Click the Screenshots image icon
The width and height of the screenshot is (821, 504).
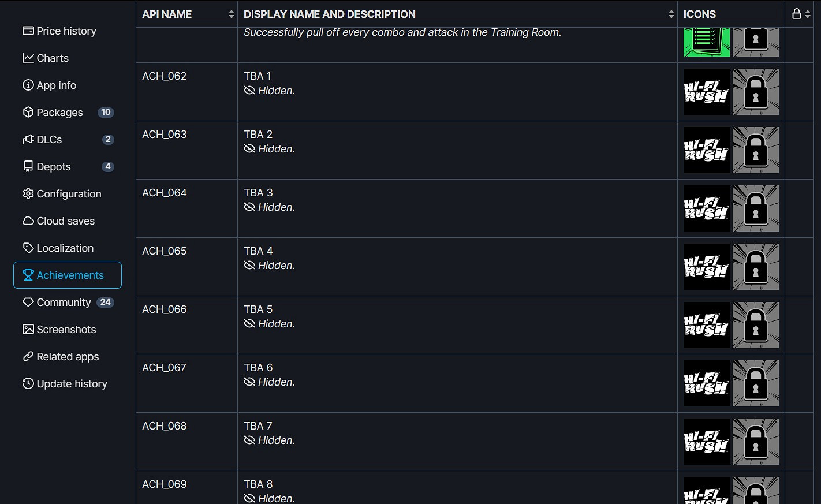pyautogui.click(x=28, y=330)
